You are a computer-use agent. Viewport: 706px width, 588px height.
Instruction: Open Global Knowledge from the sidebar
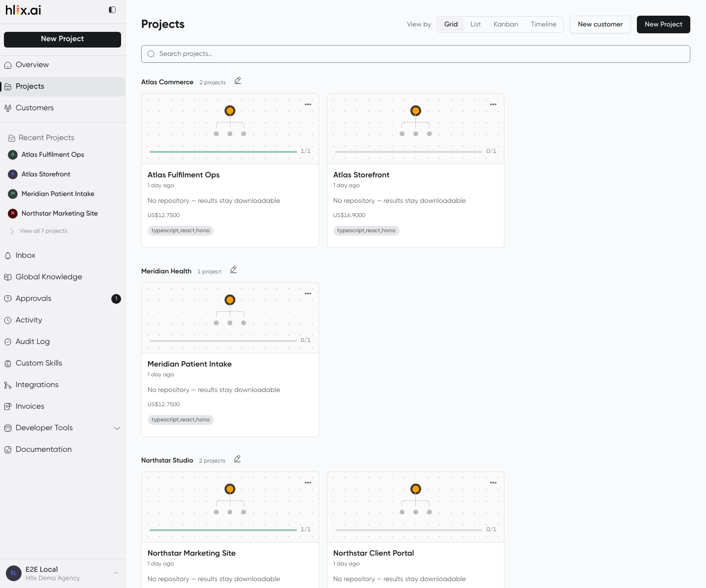point(62,277)
